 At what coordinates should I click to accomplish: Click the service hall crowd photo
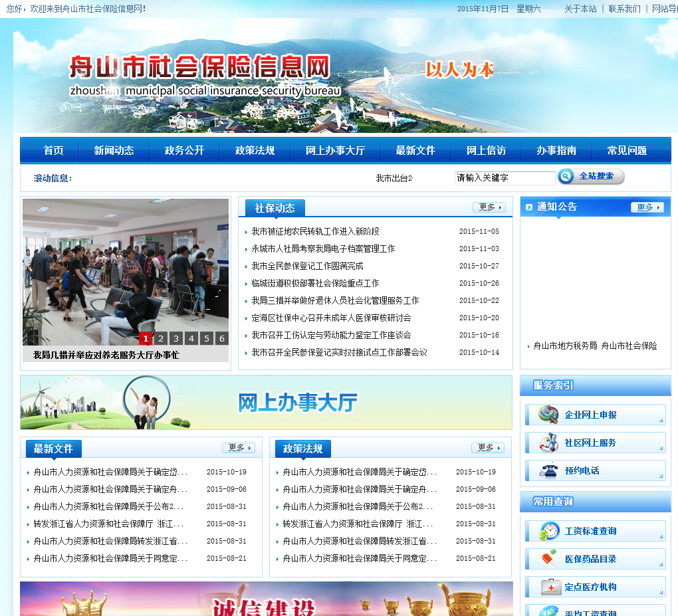click(x=126, y=272)
